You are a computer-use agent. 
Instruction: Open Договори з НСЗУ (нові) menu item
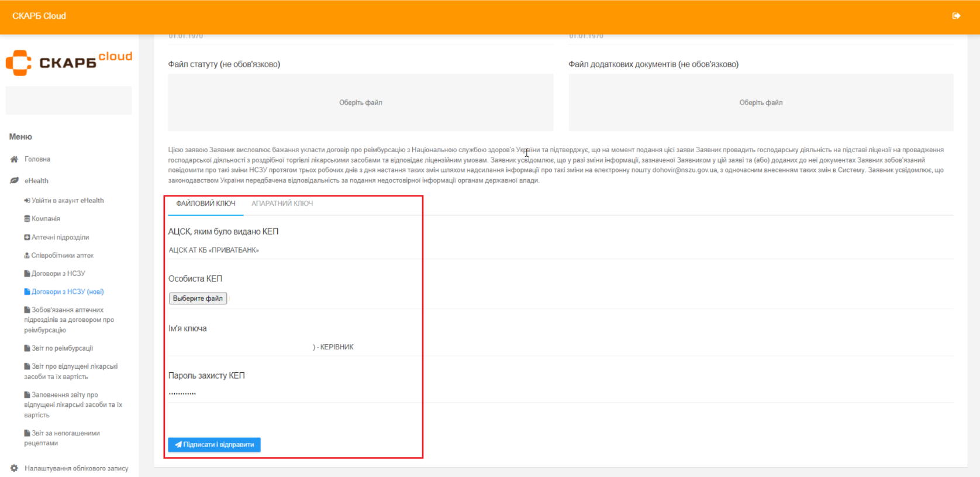(x=67, y=291)
